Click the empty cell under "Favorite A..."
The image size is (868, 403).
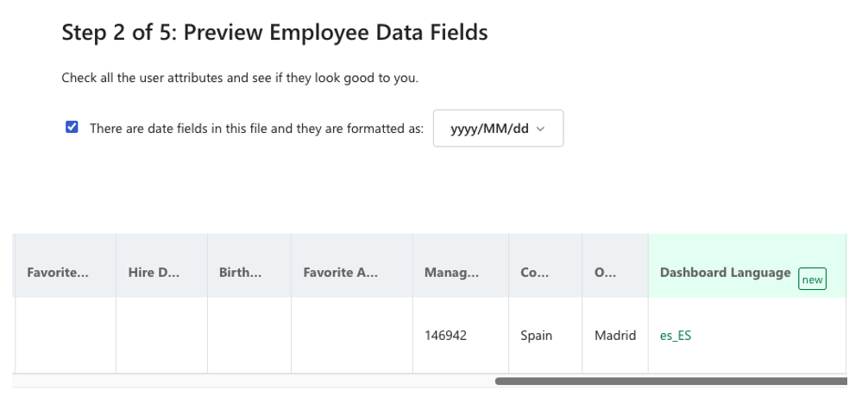(352, 336)
